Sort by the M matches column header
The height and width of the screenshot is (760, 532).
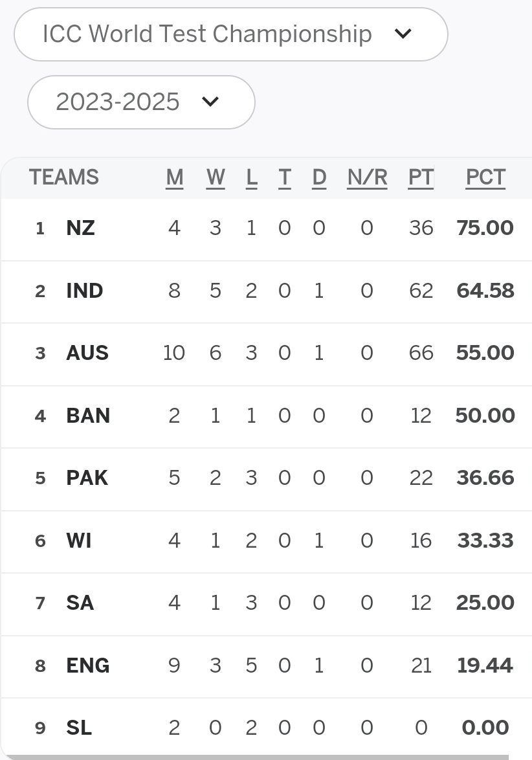(x=175, y=178)
